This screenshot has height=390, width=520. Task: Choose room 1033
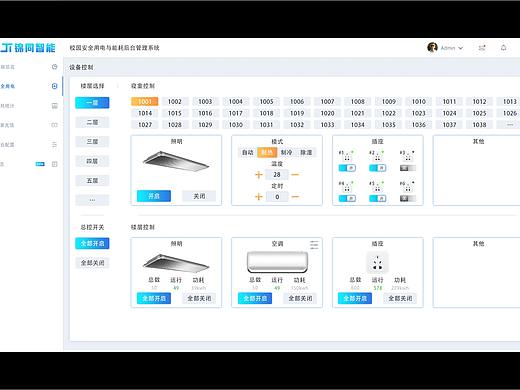pyautogui.click(x=328, y=125)
